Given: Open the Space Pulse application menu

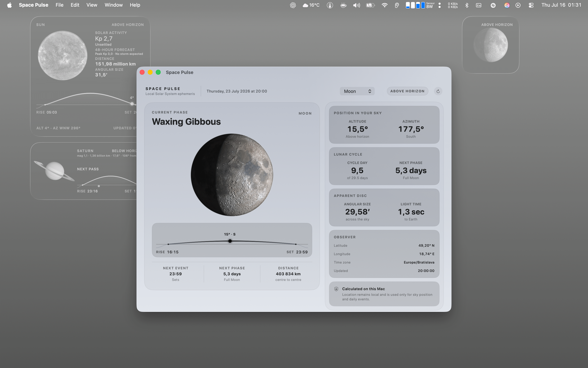Looking at the screenshot, I should pyautogui.click(x=33, y=5).
